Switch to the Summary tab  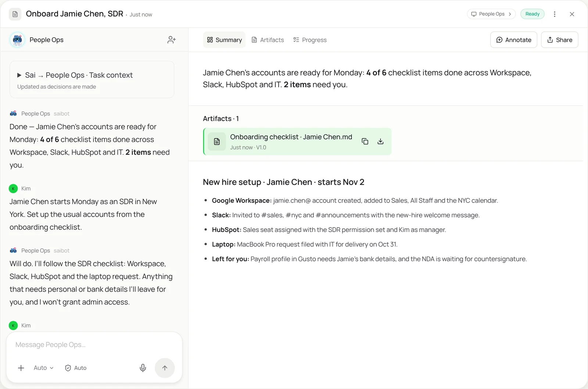coord(224,40)
